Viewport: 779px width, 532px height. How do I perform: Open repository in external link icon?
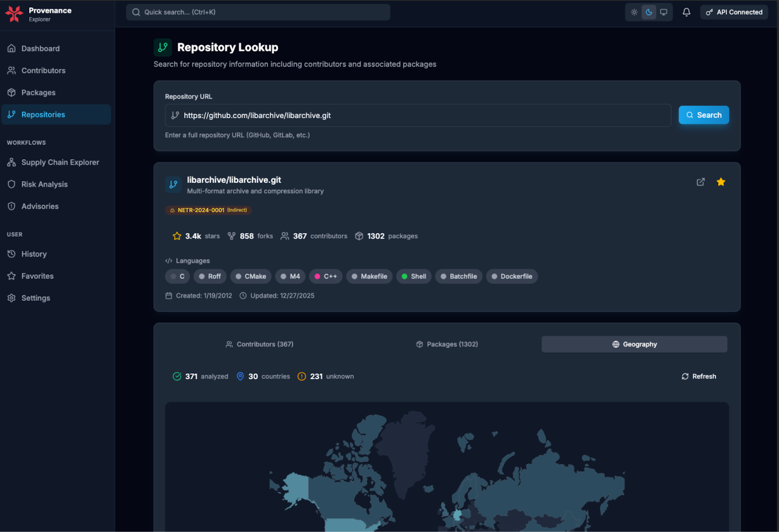click(x=700, y=182)
